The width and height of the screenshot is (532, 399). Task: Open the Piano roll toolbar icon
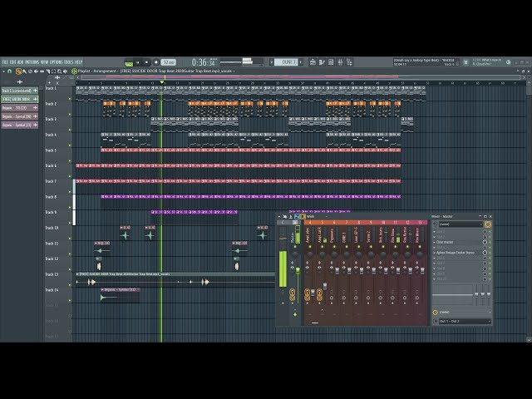click(322, 62)
